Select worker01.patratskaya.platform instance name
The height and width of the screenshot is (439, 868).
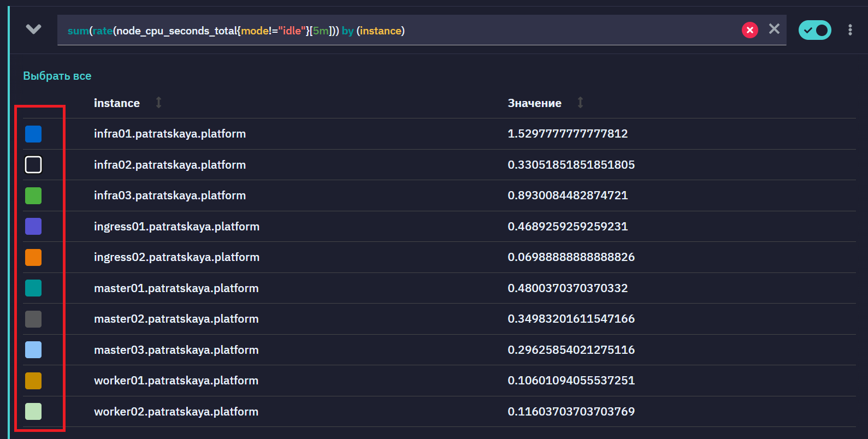pos(176,381)
